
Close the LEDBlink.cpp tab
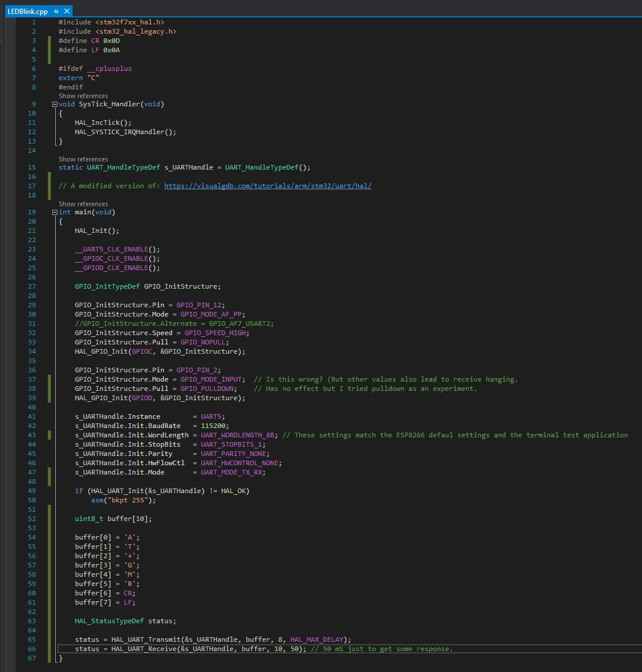67,11
